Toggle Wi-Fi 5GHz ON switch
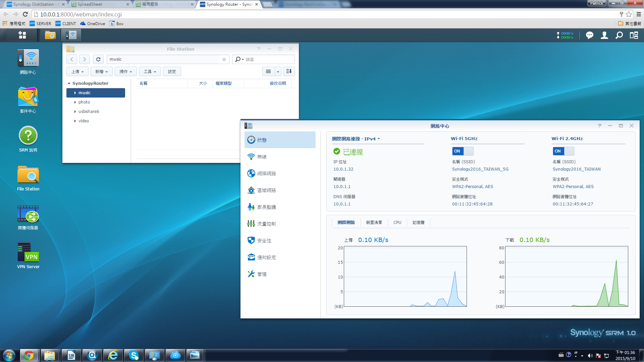The height and width of the screenshot is (362, 644). 463,151
